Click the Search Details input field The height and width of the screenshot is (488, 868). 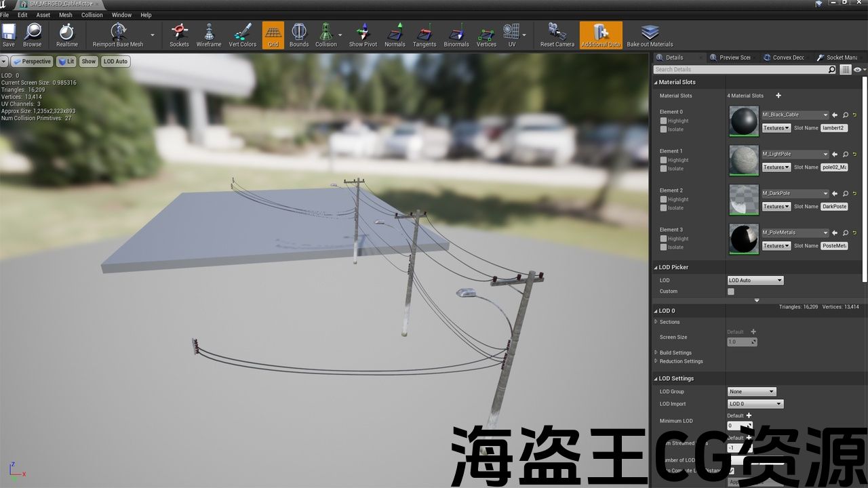coord(741,70)
